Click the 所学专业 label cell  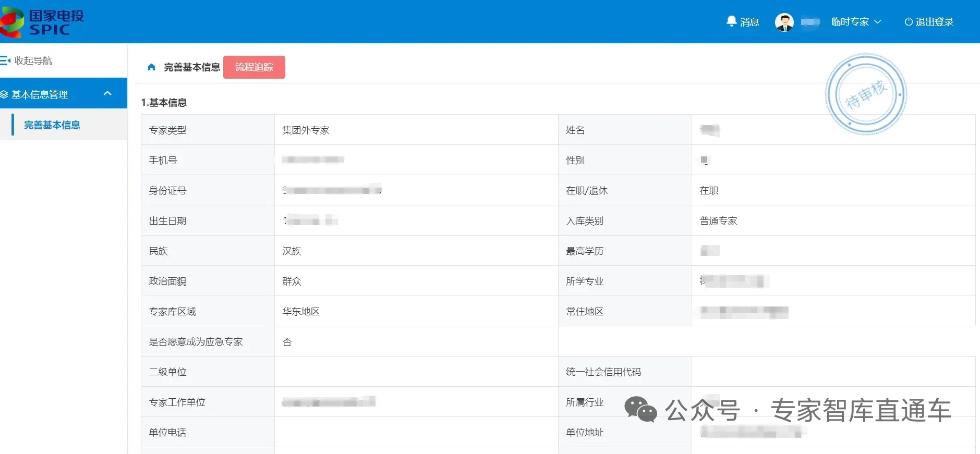[625, 281]
